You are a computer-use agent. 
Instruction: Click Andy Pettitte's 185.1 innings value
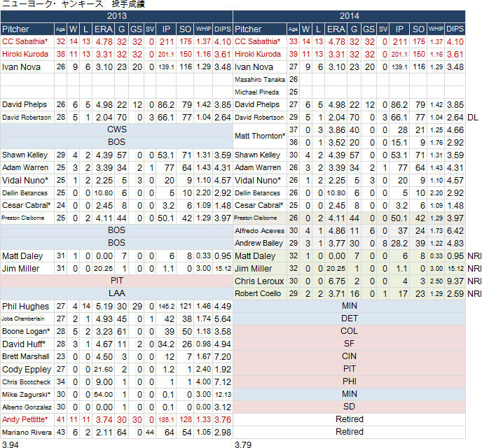coord(166,420)
